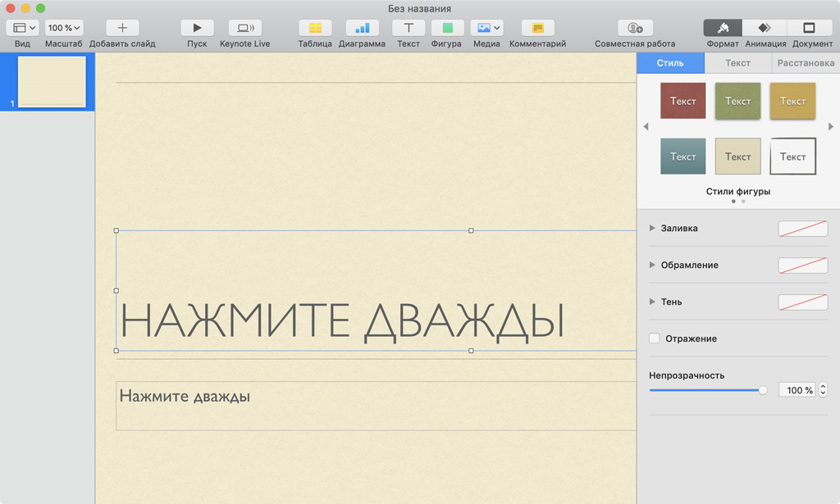The width and height of the screenshot is (840, 504).
Task: Click the Стили фигуры label
Action: tap(737, 192)
